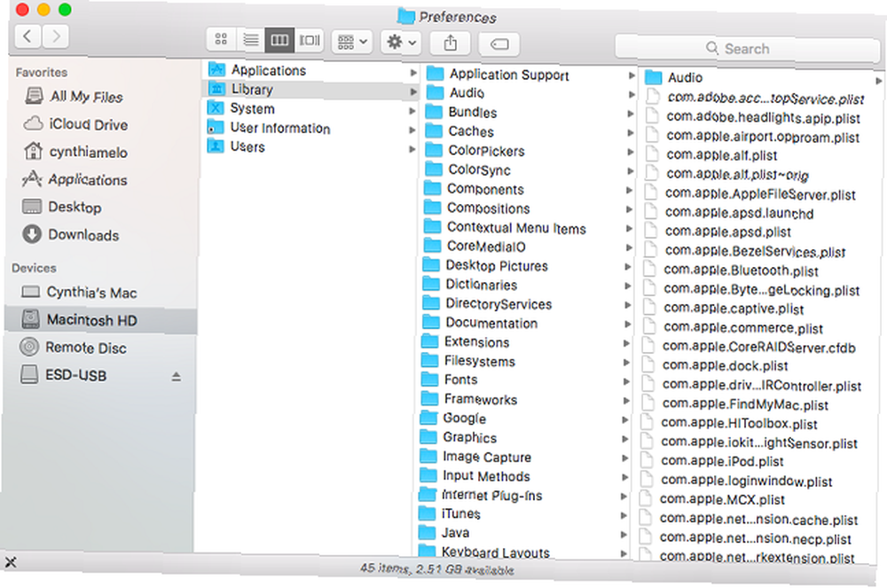887x588 pixels.
Task: Select com.apple.loginwindow.plist file
Action: (736, 482)
